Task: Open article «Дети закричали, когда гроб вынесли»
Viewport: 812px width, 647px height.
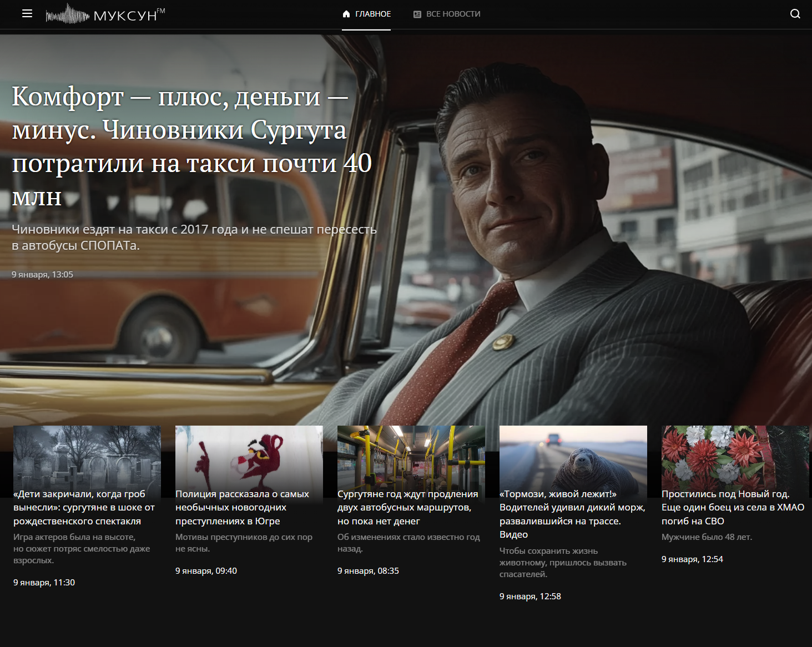Action: 84,507
